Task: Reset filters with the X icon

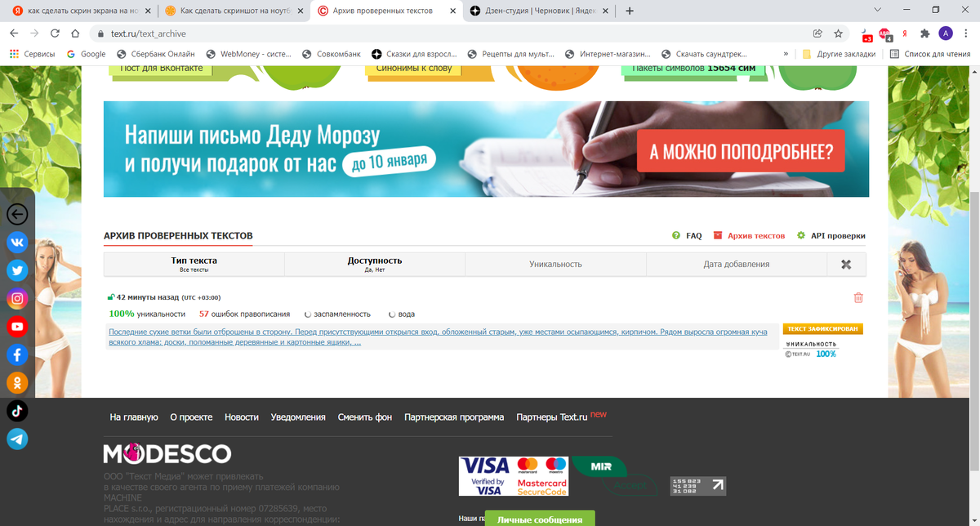Action: click(846, 265)
